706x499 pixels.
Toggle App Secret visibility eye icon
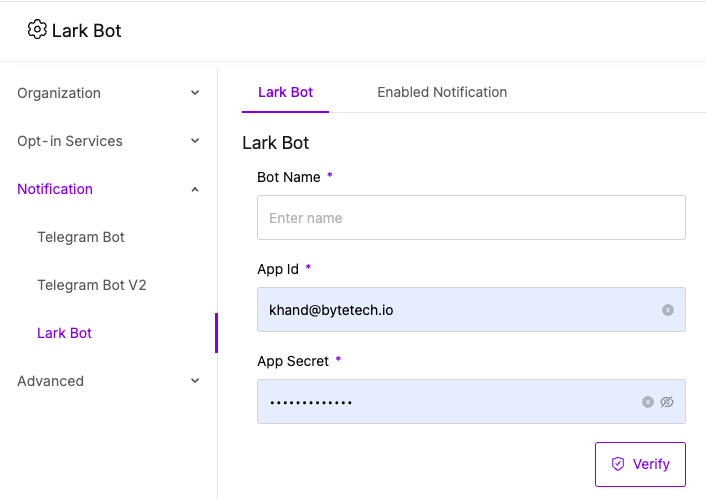667,402
